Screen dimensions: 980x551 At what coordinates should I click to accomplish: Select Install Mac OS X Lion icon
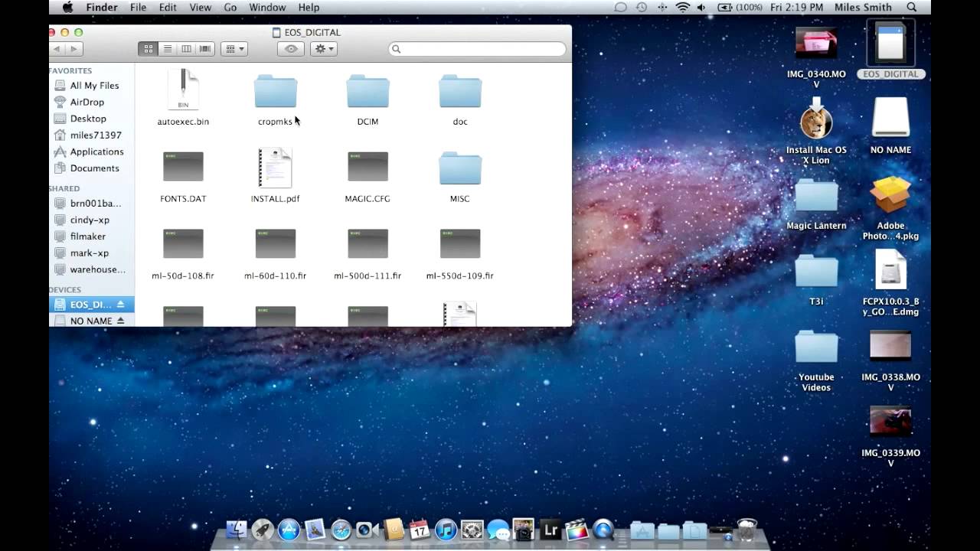(816, 120)
